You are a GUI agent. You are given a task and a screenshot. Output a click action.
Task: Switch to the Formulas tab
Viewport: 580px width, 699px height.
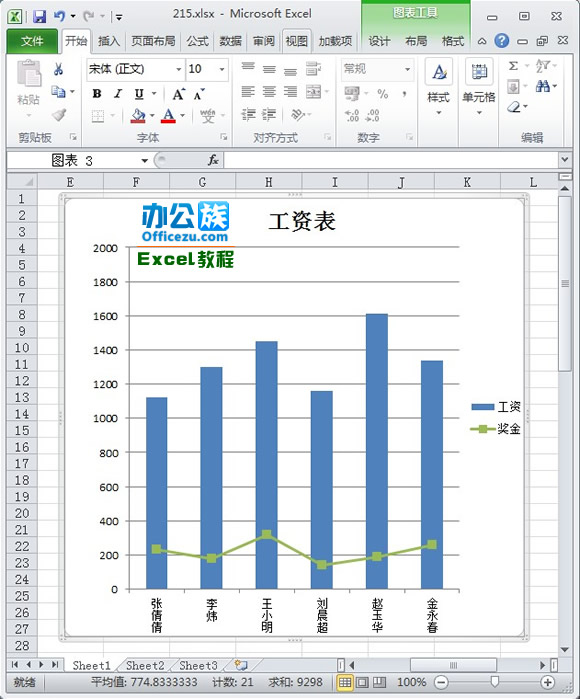pos(197,41)
